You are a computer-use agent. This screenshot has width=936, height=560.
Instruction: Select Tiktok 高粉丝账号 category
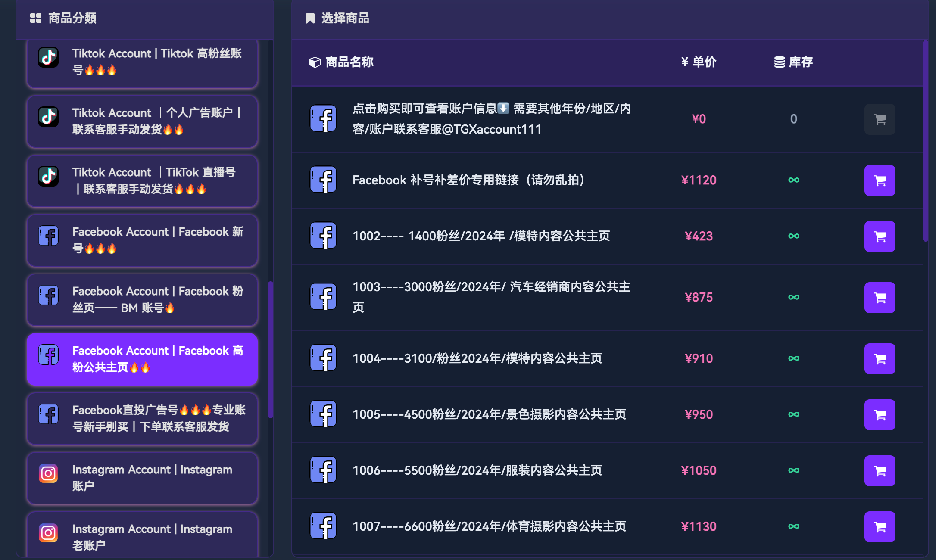(x=142, y=62)
